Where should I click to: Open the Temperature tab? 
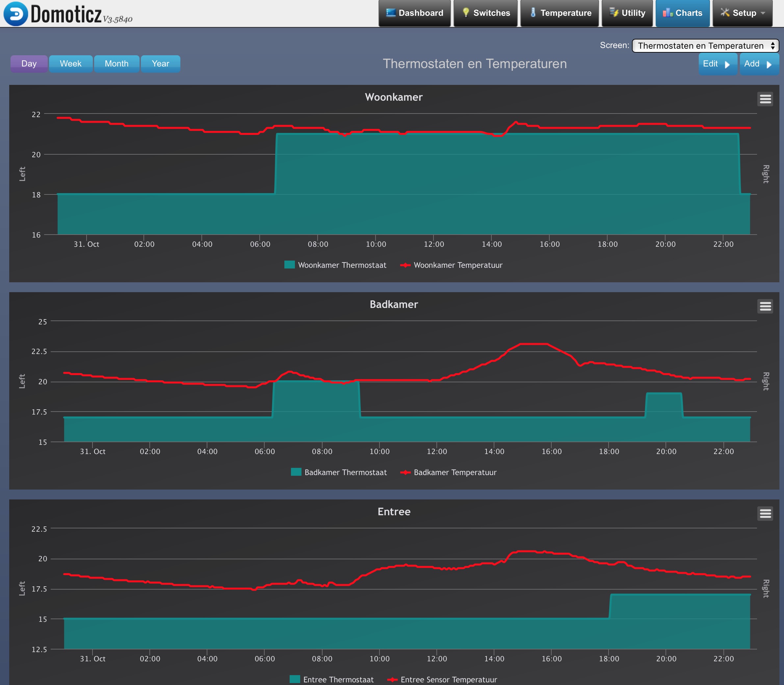(x=560, y=13)
